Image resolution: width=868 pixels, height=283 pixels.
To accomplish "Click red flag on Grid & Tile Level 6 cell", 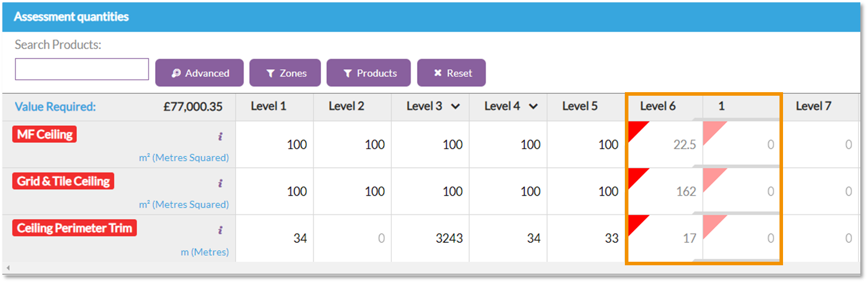I will tap(636, 175).
